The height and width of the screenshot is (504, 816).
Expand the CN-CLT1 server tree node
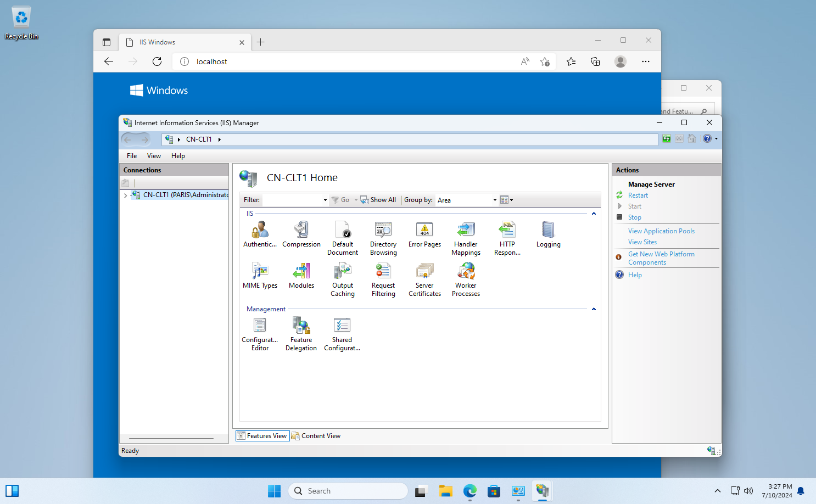click(x=125, y=195)
